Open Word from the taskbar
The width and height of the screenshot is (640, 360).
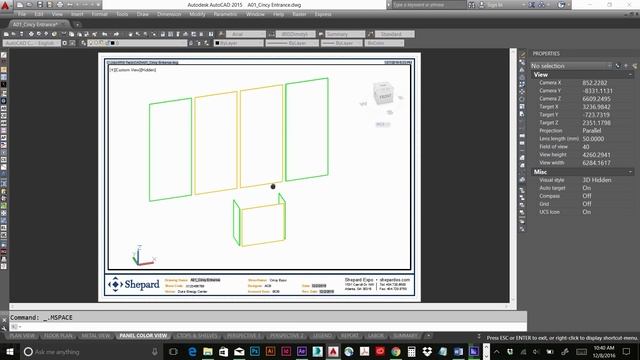pos(458,351)
